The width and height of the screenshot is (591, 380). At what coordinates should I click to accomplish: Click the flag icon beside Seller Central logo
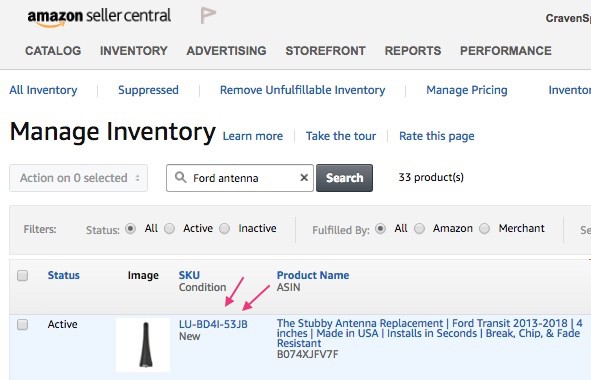pos(208,16)
